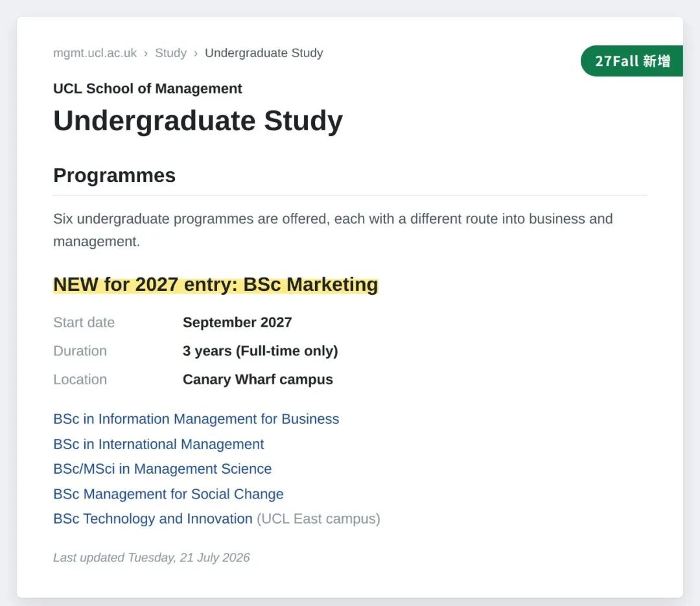Click the UCL School of Management subtitle
The image size is (700, 606).
[148, 88]
